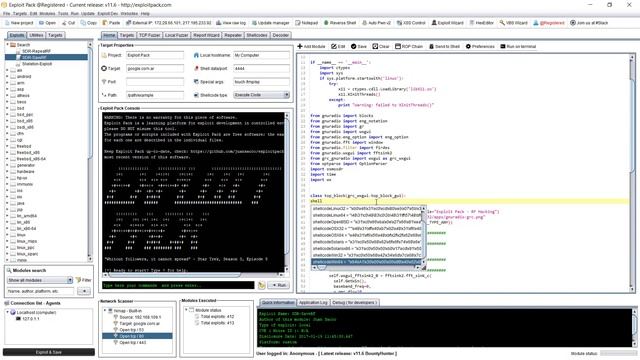The height and width of the screenshot is (360, 640).
Task: Open the ROP Chain tool
Action: coord(409,47)
